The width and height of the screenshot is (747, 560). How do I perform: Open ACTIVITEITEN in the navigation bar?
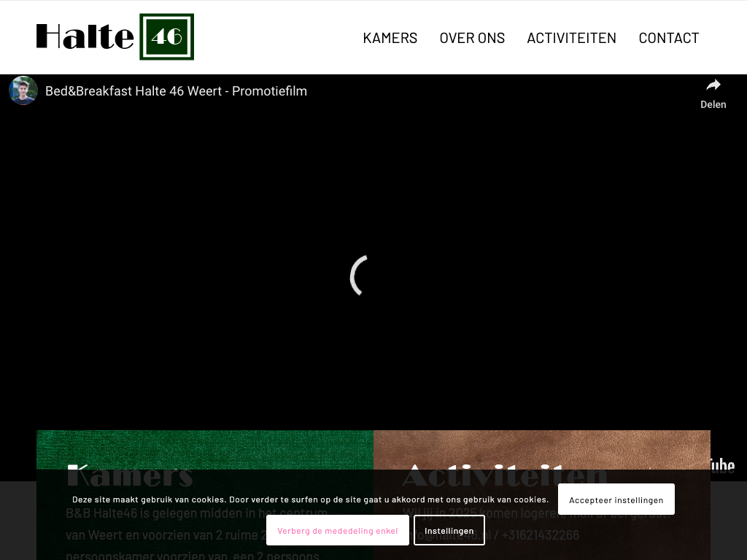[x=571, y=38]
